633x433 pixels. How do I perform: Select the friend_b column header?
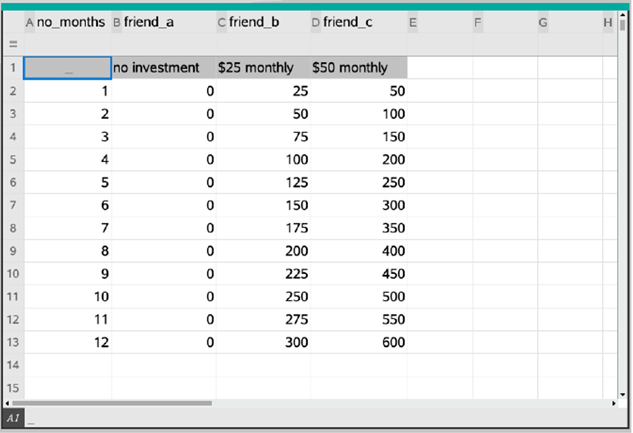click(263, 21)
